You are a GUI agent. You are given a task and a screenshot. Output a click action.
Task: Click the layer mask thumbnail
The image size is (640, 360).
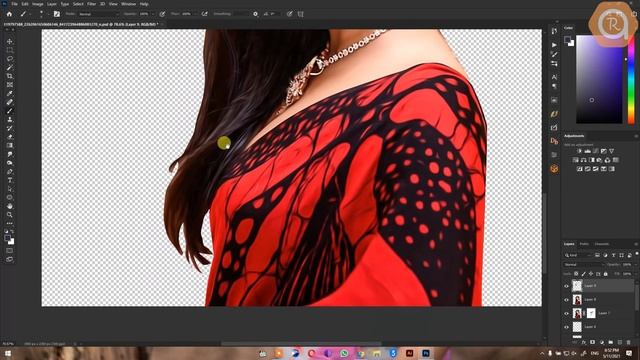tap(591, 313)
